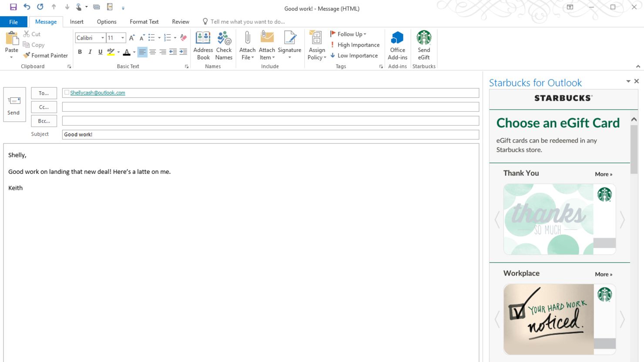The height and width of the screenshot is (362, 644).
Task: Click the checkbox beside Shellycash@outlook.com
Action: click(x=67, y=92)
